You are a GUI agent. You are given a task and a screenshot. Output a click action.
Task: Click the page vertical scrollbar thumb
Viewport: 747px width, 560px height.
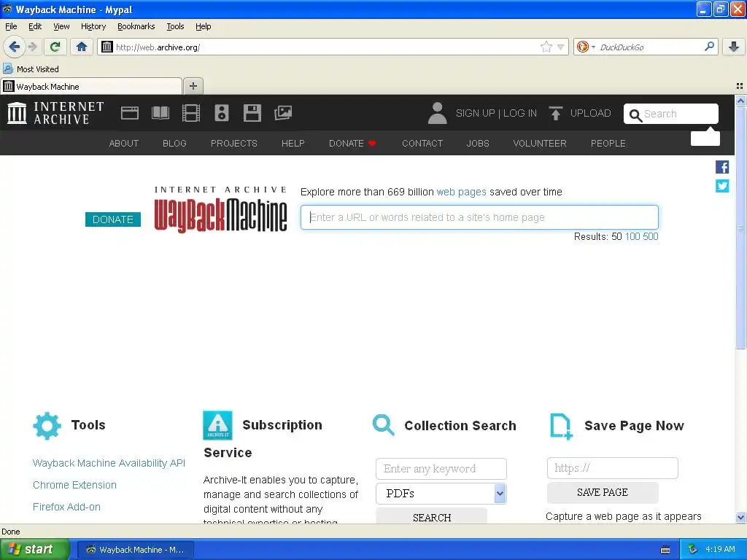tap(740, 228)
